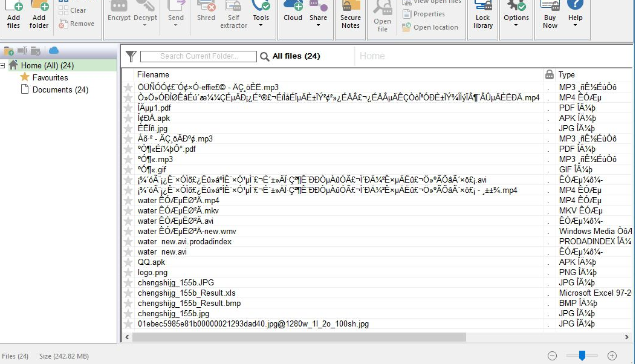Image resolution: width=636 pixels, height=364 pixels.
Task: Select Documents (24) in the tree
Action: (60, 89)
